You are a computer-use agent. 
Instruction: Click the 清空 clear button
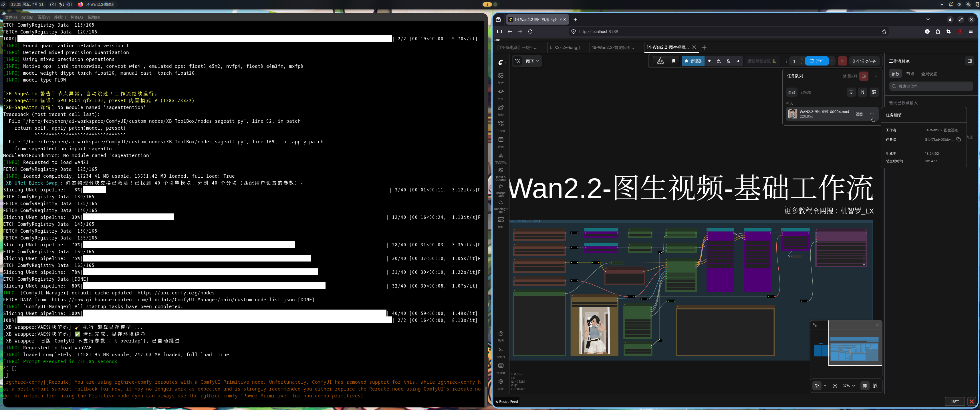click(x=955, y=401)
